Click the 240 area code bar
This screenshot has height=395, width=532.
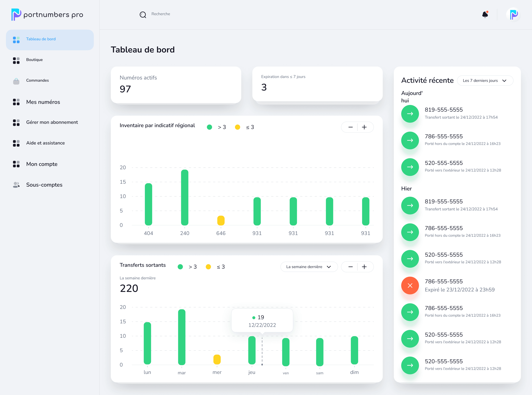(185, 198)
